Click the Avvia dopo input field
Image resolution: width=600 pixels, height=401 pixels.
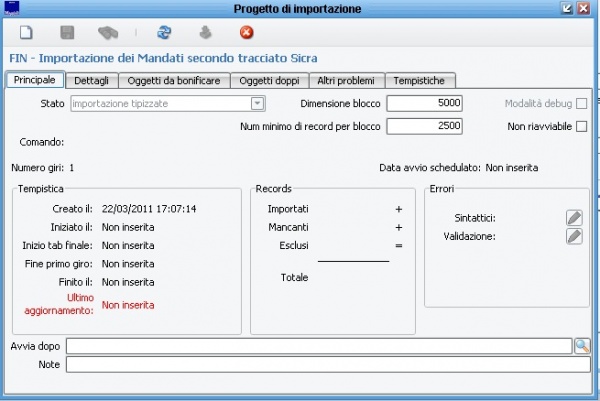tap(319, 346)
